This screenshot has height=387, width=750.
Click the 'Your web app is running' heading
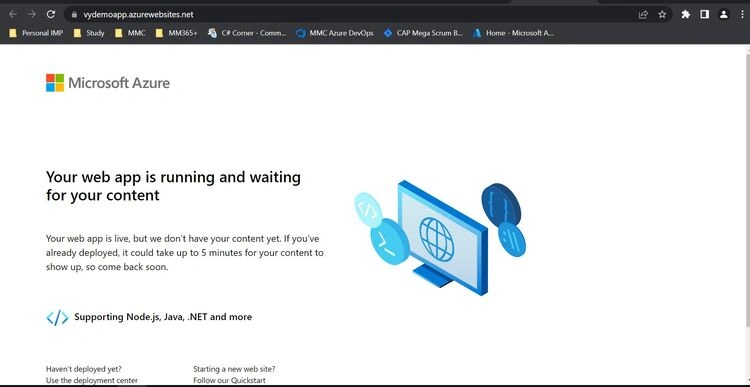[x=173, y=186]
